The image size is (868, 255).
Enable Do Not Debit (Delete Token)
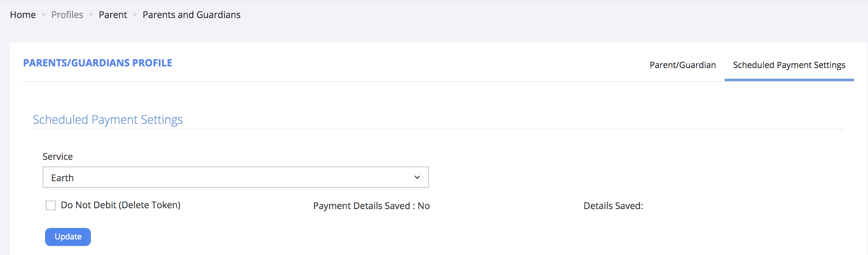pyautogui.click(x=50, y=205)
